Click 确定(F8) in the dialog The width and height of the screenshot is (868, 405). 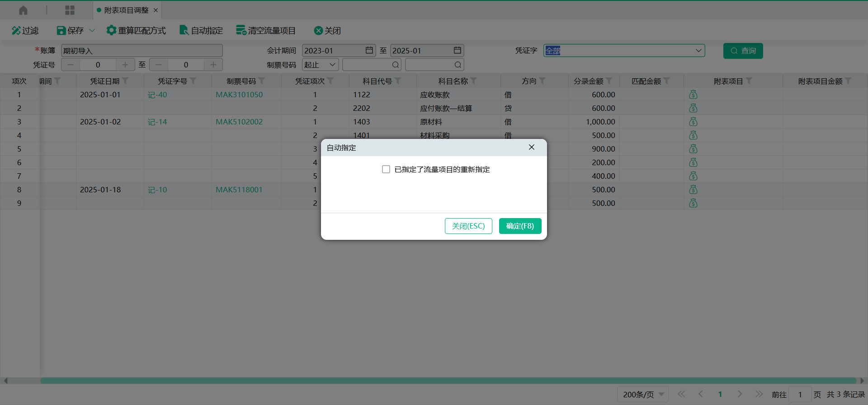[520, 226]
